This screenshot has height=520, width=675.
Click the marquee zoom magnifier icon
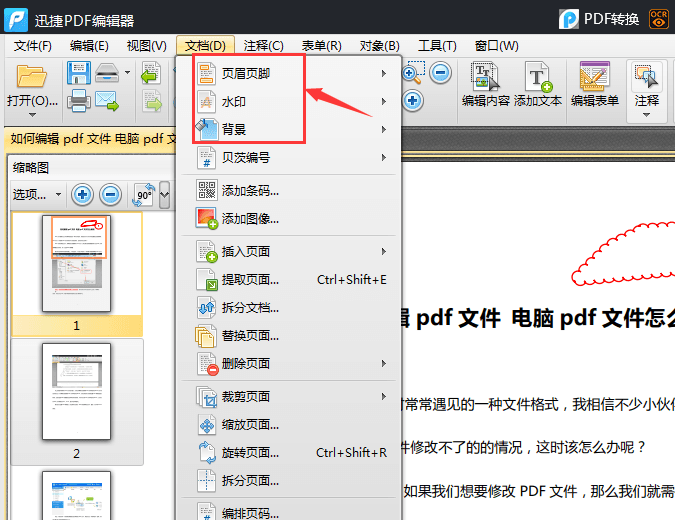pyautogui.click(x=414, y=72)
